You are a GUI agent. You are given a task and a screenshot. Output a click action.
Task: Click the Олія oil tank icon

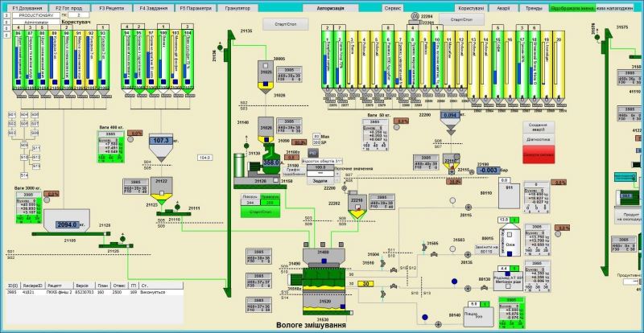[x=510, y=245]
